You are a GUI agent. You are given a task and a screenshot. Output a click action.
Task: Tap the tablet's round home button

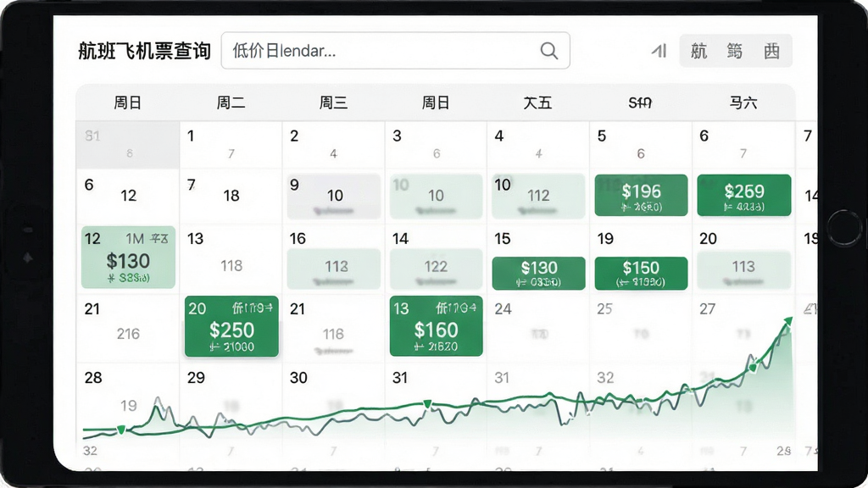(843, 228)
